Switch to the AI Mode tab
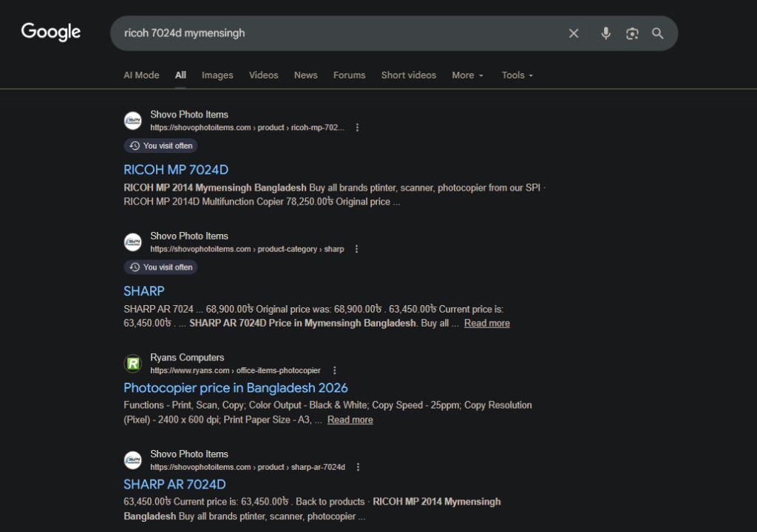The image size is (757, 532). point(141,75)
